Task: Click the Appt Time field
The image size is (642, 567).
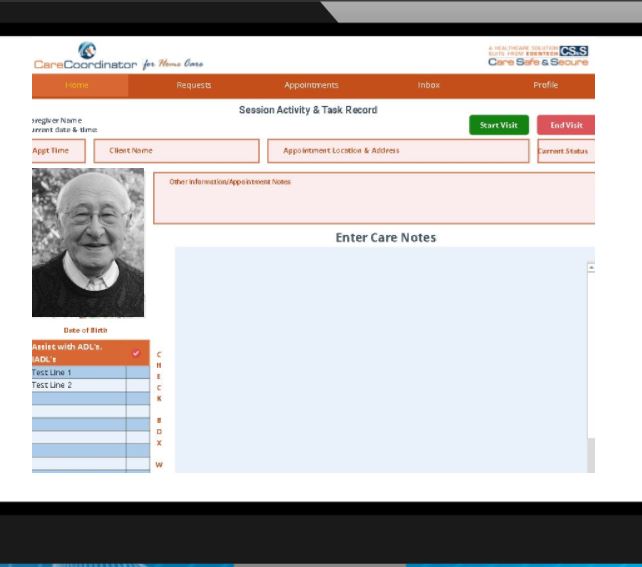Action: pos(58,151)
